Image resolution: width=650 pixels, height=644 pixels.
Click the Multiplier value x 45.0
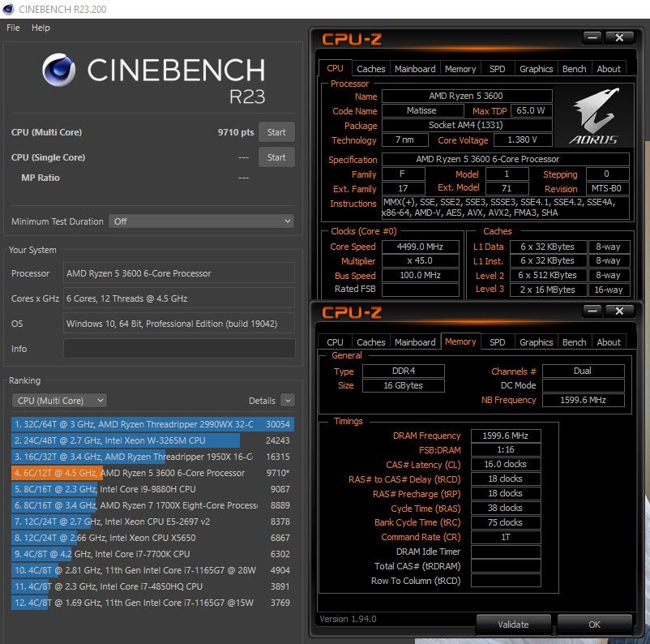420,260
